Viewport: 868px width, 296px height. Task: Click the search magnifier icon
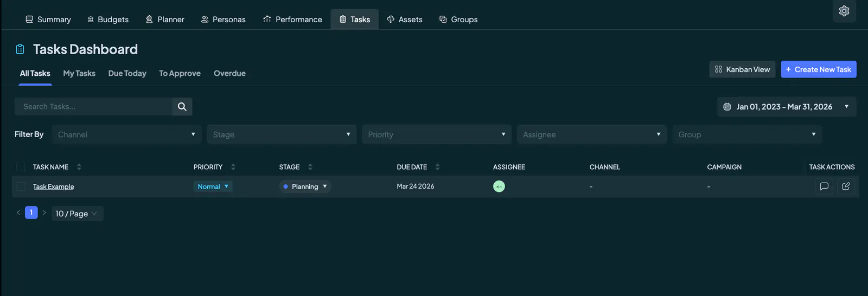pyautogui.click(x=182, y=107)
